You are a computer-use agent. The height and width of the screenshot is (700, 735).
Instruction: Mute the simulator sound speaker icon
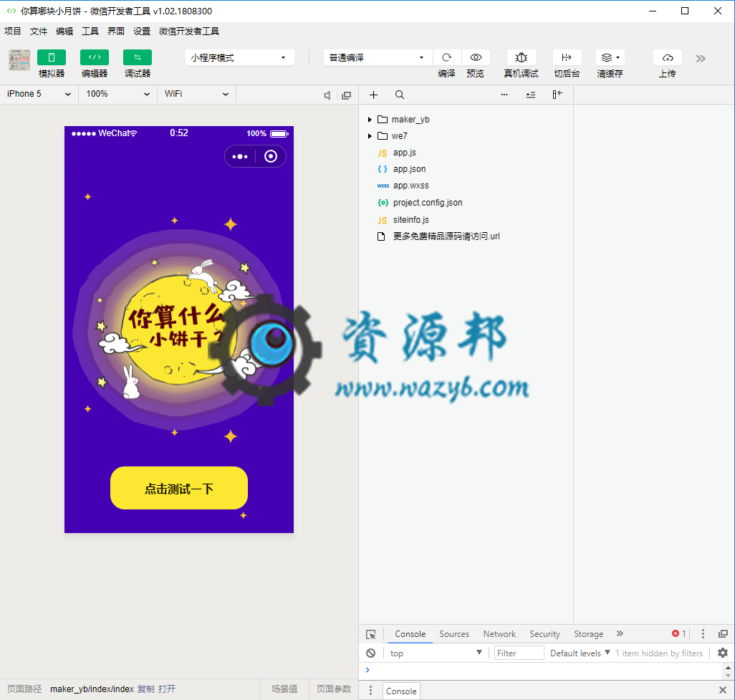coord(327,95)
